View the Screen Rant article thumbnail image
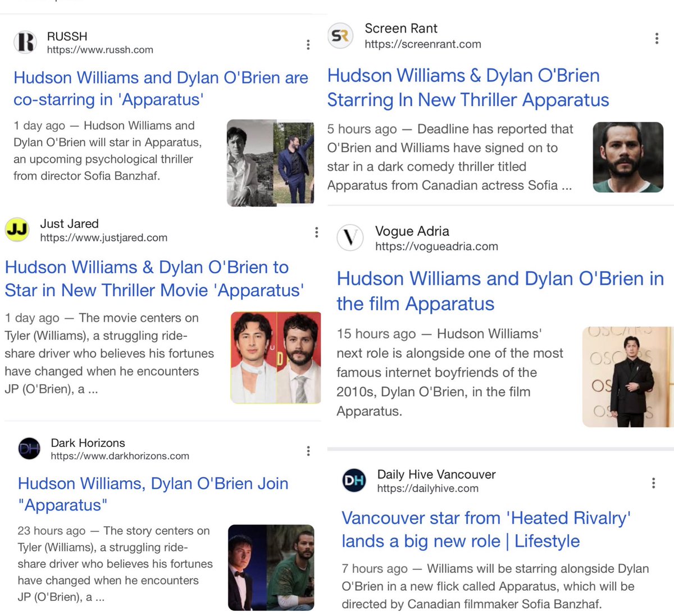 [x=628, y=157]
